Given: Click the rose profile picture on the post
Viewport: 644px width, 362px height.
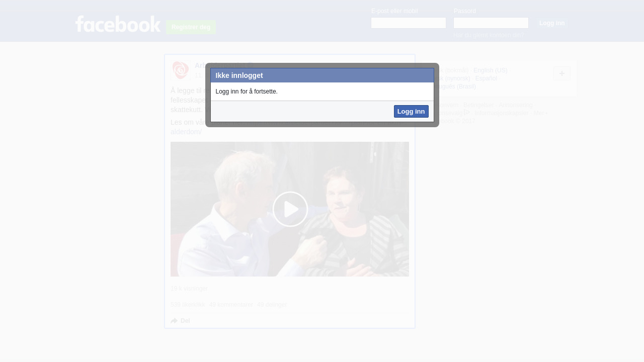Looking at the screenshot, I should (180, 70).
